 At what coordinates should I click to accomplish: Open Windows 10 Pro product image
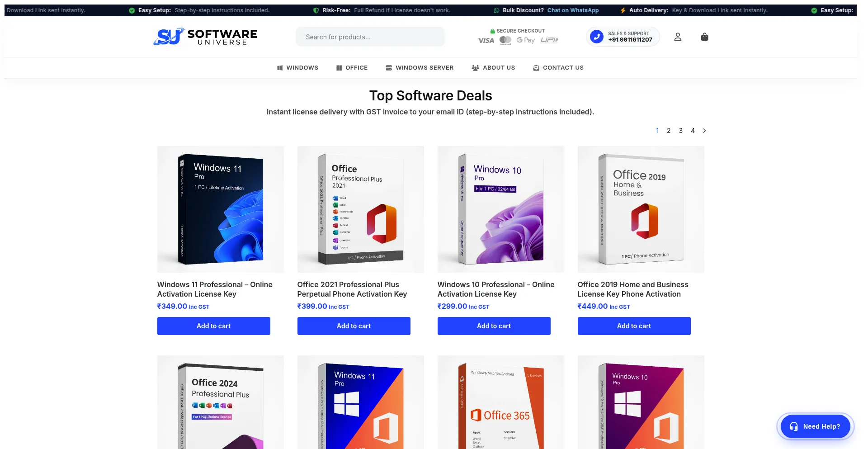[501, 209]
